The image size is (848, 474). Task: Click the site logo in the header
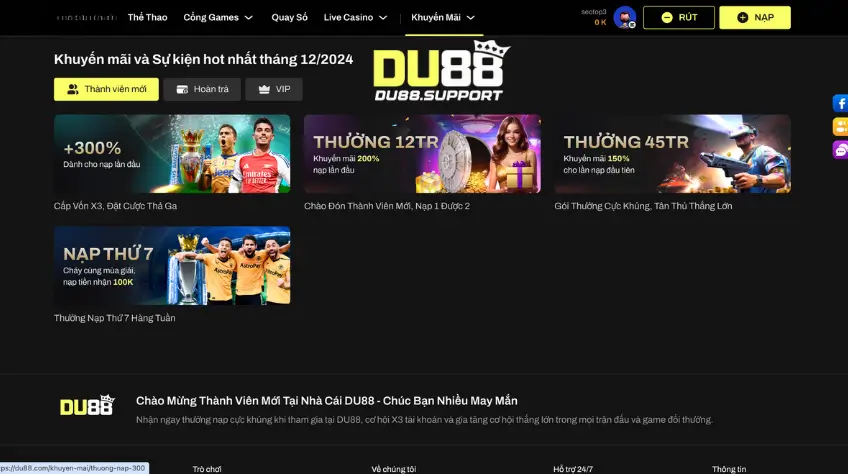tap(87, 17)
